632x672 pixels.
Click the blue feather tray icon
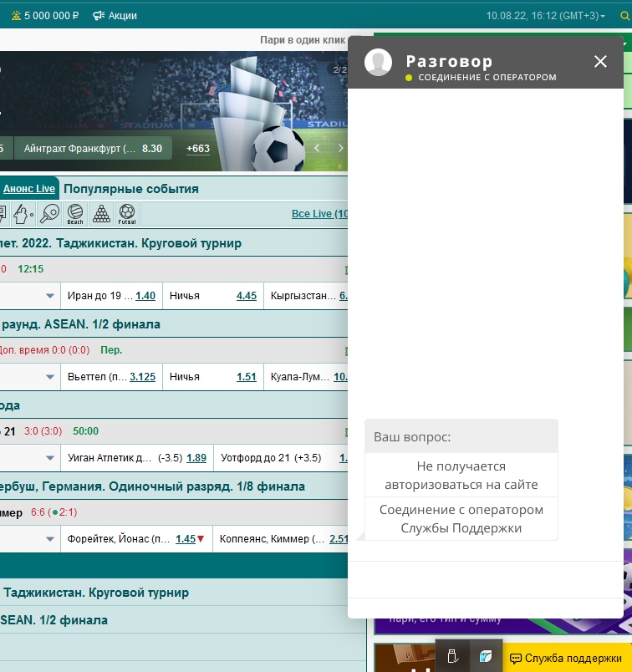coord(484,657)
